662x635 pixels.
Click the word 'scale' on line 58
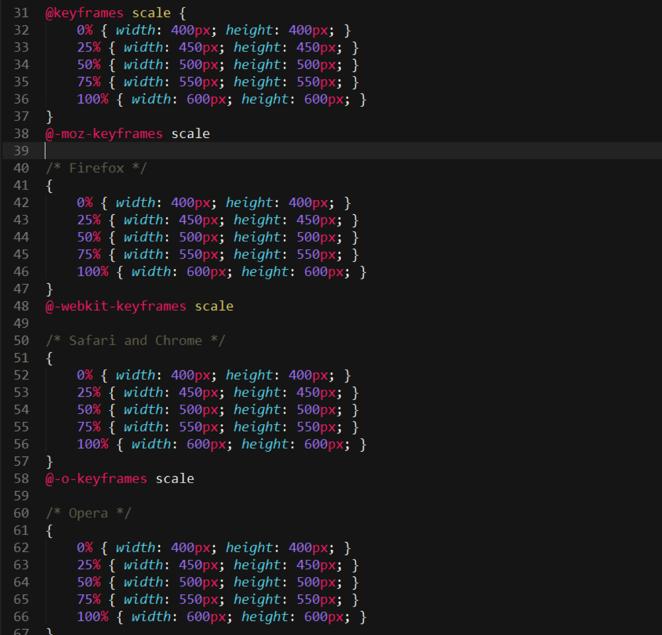[x=175, y=479]
